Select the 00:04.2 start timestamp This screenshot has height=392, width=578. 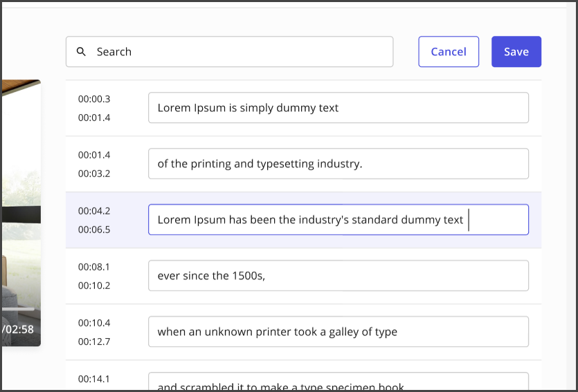(x=94, y=211)
